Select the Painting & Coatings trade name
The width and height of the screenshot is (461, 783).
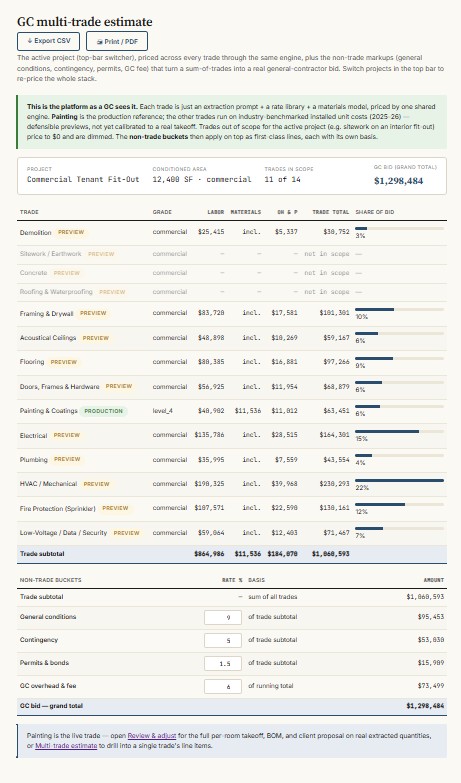[48, 411]
